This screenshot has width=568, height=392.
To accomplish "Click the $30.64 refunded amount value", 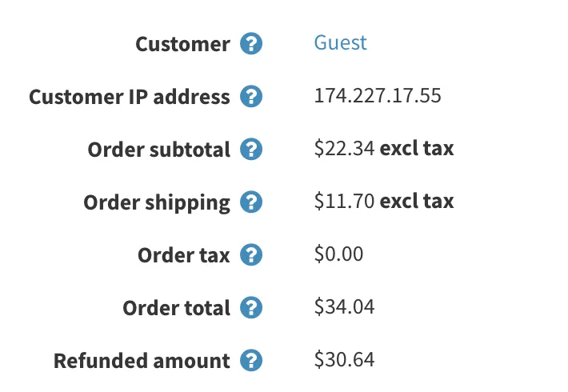I will (344, 359).
